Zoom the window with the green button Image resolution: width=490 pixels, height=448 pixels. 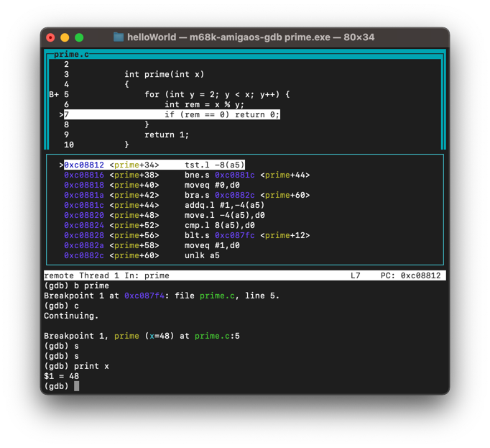(x=79, y=37)
